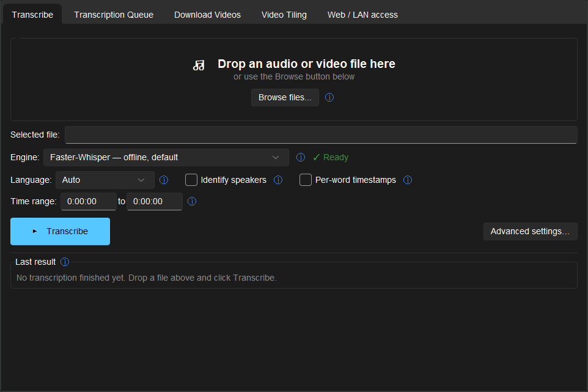Click the music note icon in drop area

(x=199, y=65)
